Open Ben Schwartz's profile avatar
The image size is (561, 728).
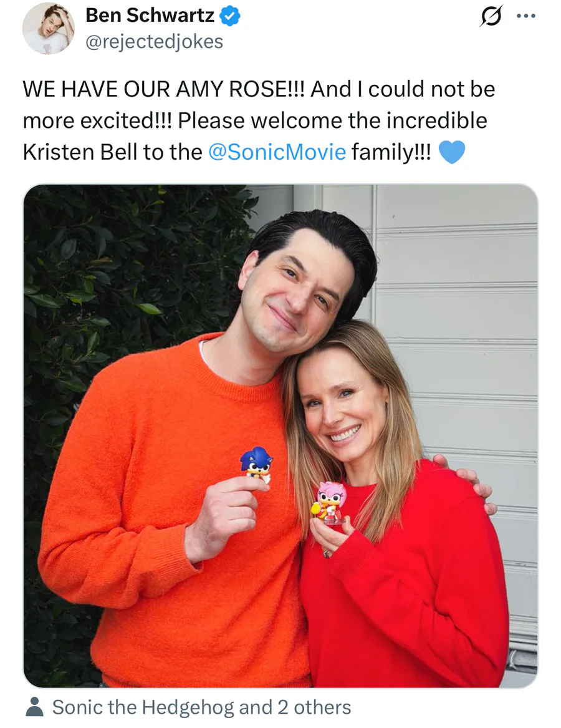click(48, 28)
